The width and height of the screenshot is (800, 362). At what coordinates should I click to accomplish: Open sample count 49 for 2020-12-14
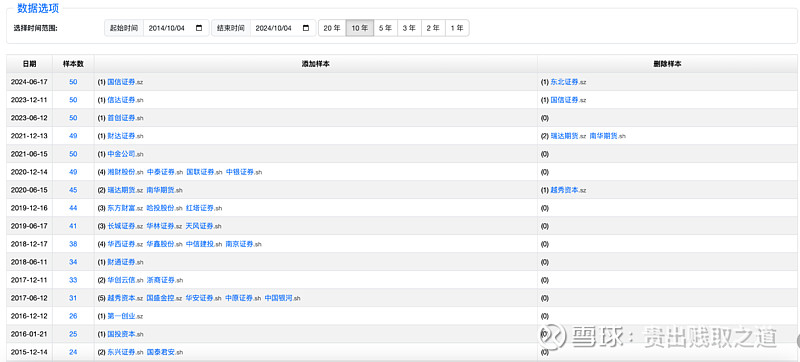(x=73, y=172)
